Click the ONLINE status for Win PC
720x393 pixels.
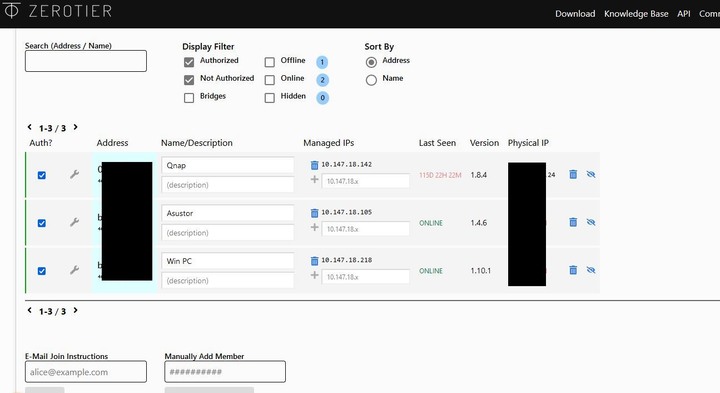tap(431, 271)
